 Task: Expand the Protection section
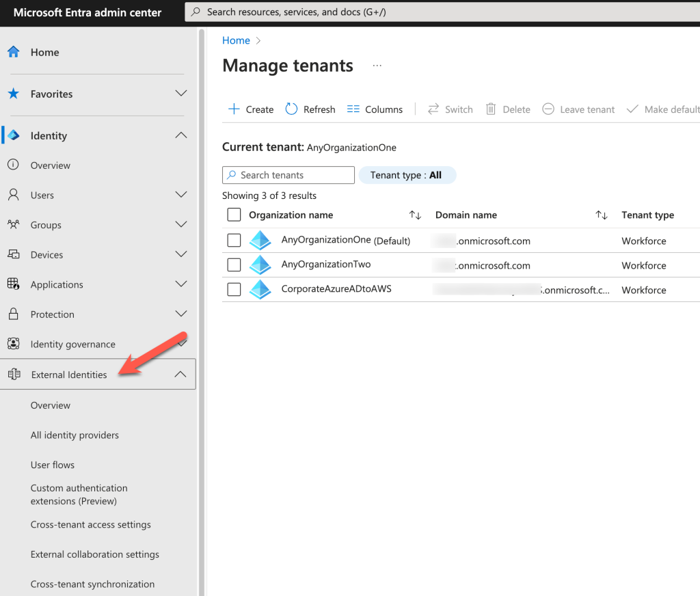pos(180,314)
